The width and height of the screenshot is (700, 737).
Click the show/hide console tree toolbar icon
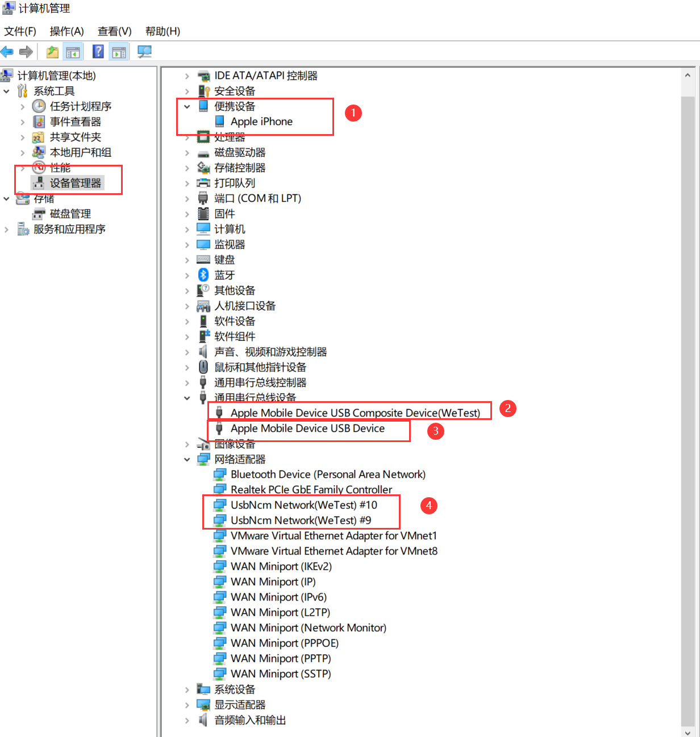73,52
